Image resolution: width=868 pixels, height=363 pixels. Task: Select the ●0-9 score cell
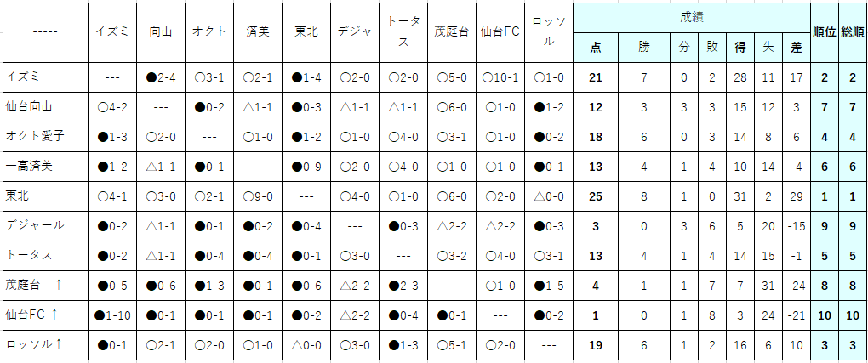click(x=306, y=167)
